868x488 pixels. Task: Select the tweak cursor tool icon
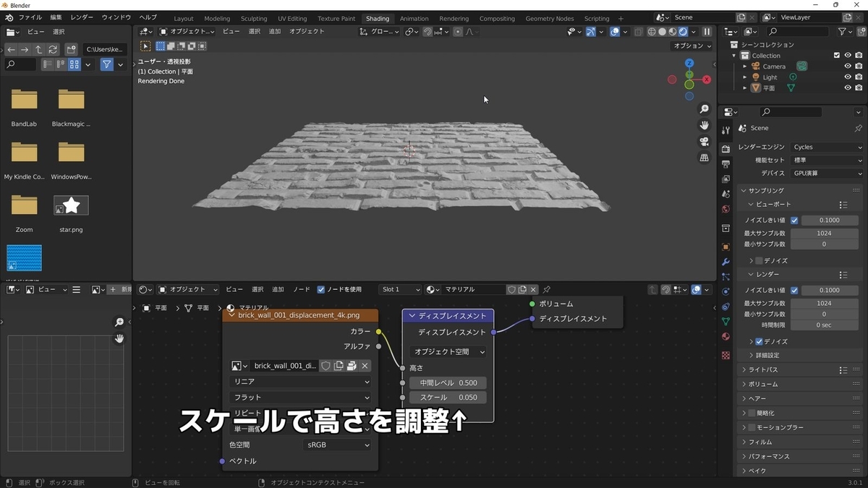145,46
